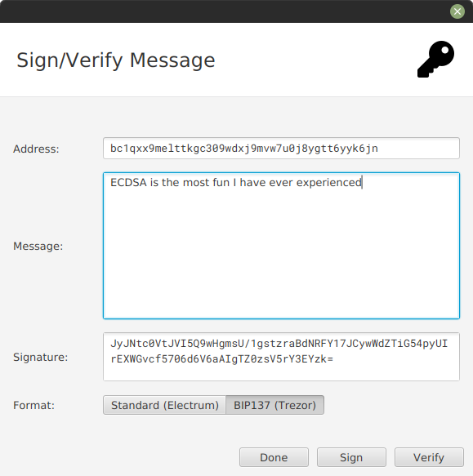The height and width of the screenshot is (476, 473).
Task: Place cursor in the bc1q address text
Action: coord(244,148)
